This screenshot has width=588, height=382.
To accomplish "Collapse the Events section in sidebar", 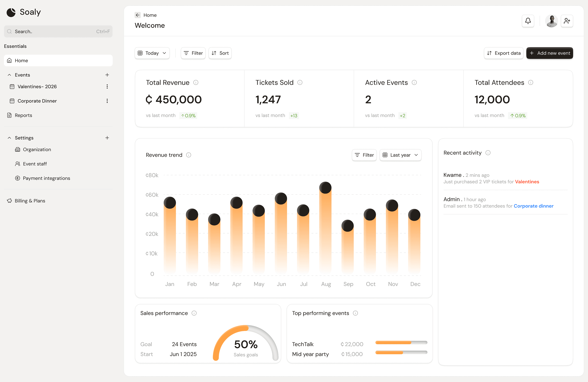I will pyautogui.click(x=9, y=75).
